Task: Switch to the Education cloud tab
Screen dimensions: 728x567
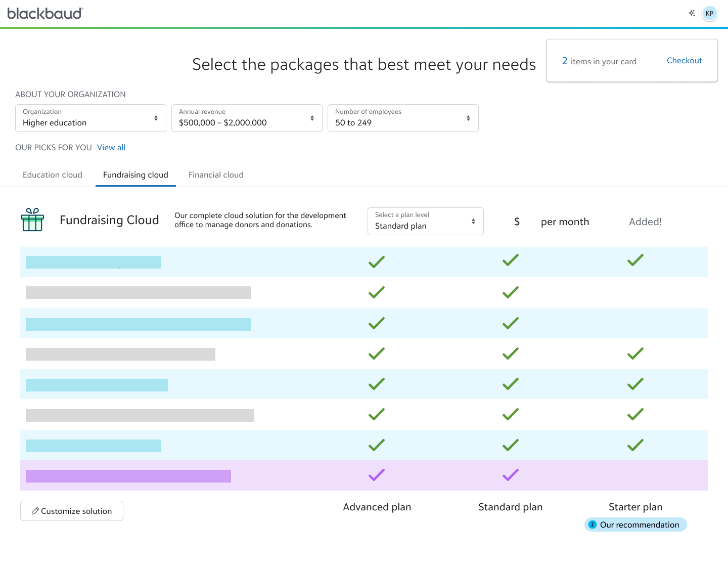Action: [53, 175]
